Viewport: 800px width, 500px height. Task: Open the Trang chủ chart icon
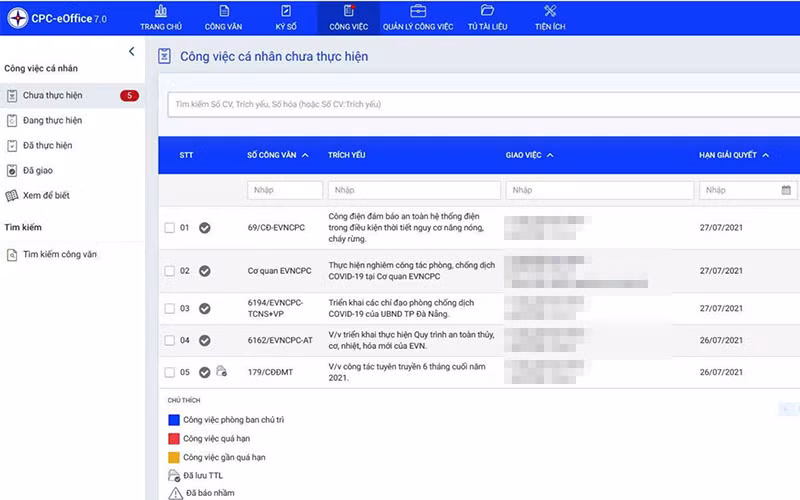160,11
